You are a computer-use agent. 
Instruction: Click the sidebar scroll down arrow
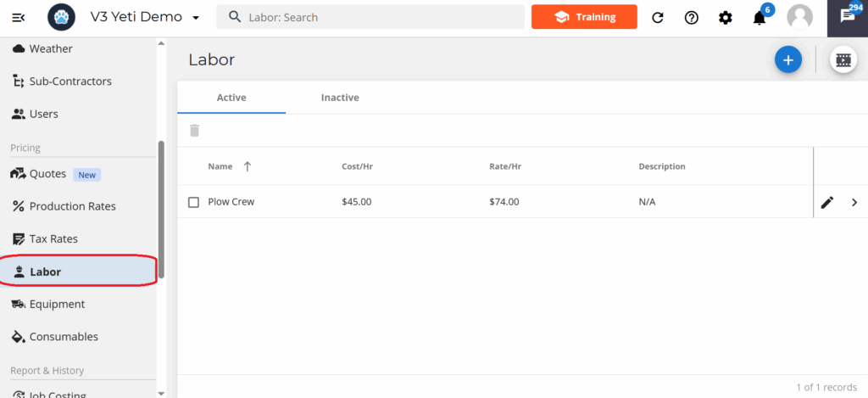pos(161,393)
